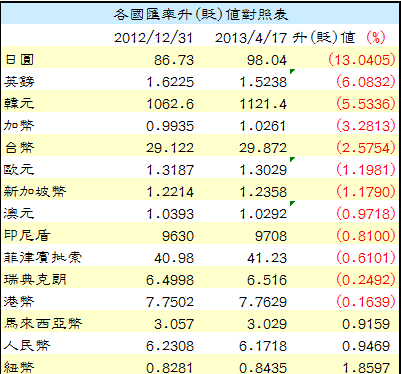Click the 歐元 row label

[x=19, y=170]
